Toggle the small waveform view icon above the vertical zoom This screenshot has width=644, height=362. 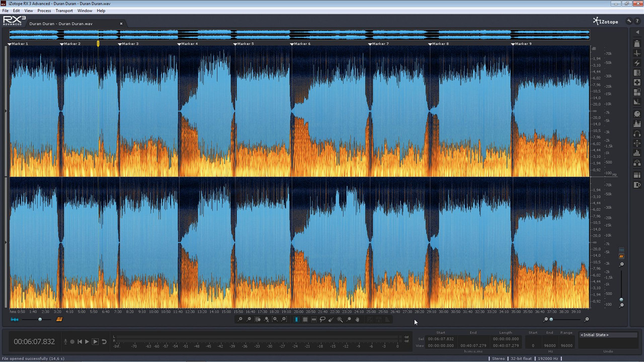(x=621, y=250)
